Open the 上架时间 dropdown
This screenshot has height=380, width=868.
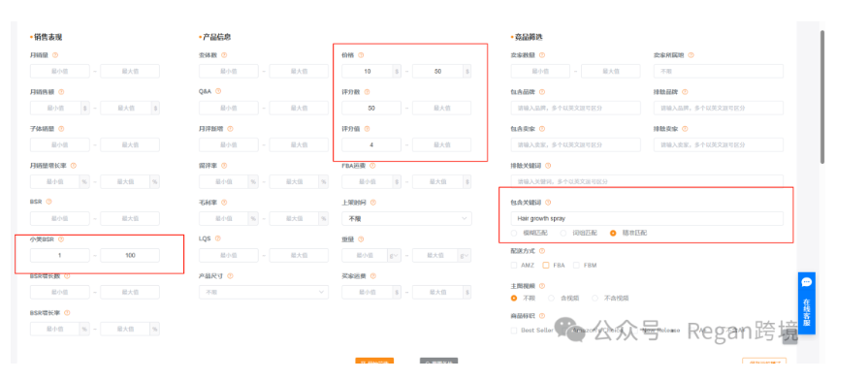pyautogui.click(x=407, y=218)
